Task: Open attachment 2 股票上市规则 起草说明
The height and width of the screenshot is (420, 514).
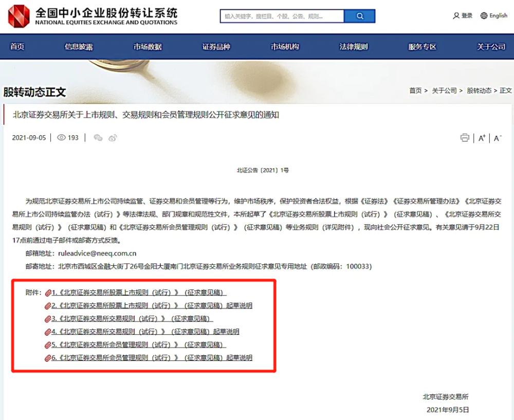Action: tap(152, 305)
